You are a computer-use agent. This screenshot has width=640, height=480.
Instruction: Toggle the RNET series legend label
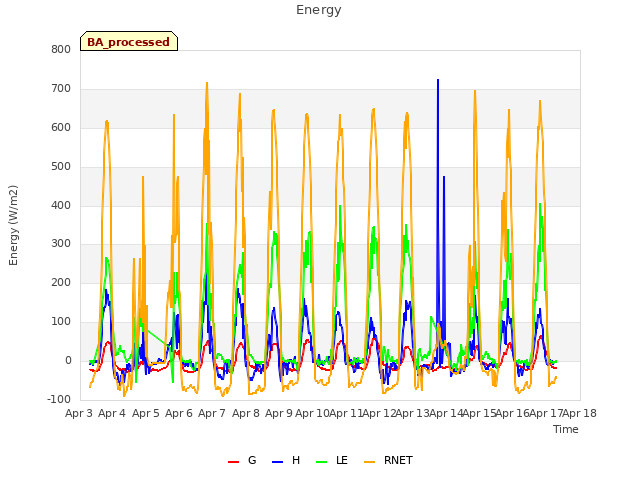(398, 460)
